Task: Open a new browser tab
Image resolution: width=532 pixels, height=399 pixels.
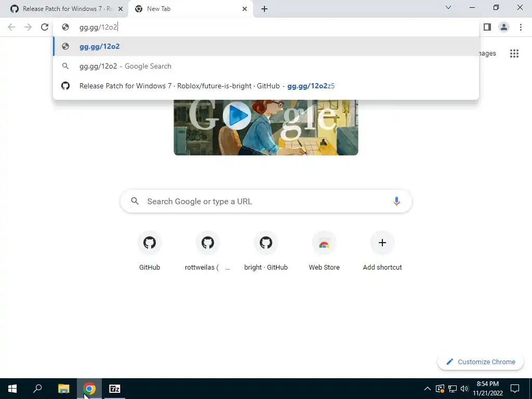Action: (x=264, y=9)
